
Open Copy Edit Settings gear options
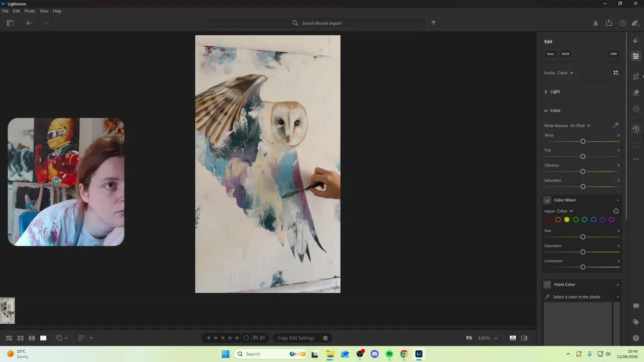point(325,338)
